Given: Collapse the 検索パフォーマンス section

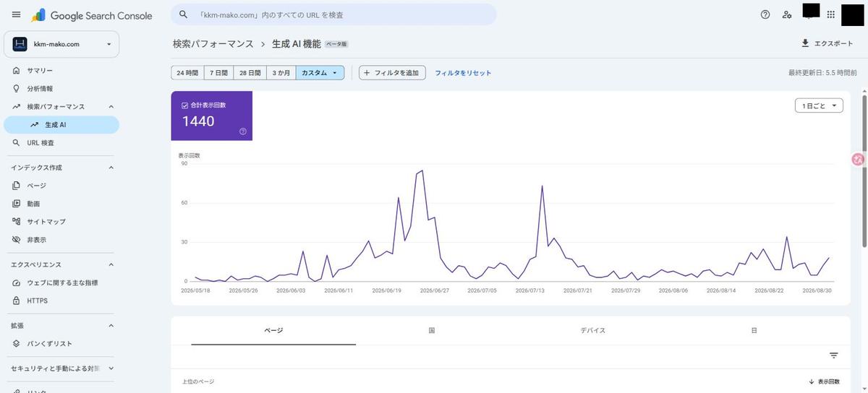Looking at the screenshot, I should point(111,106).
